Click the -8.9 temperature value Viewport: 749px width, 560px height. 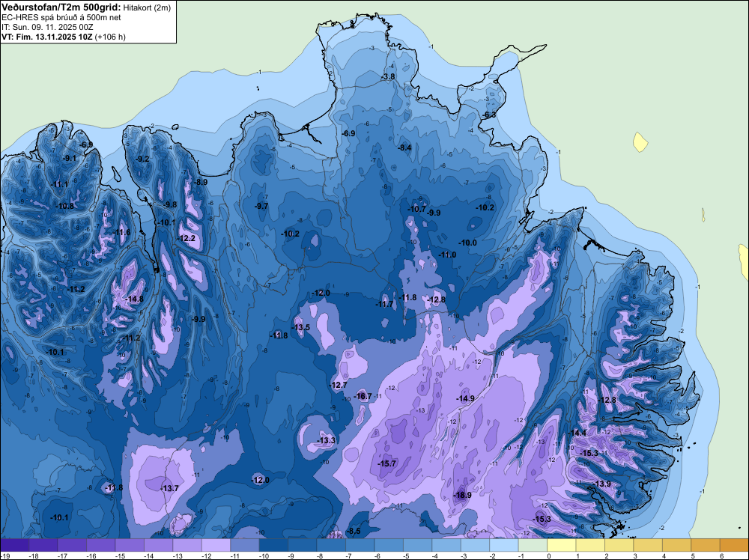tap(201, 182)
